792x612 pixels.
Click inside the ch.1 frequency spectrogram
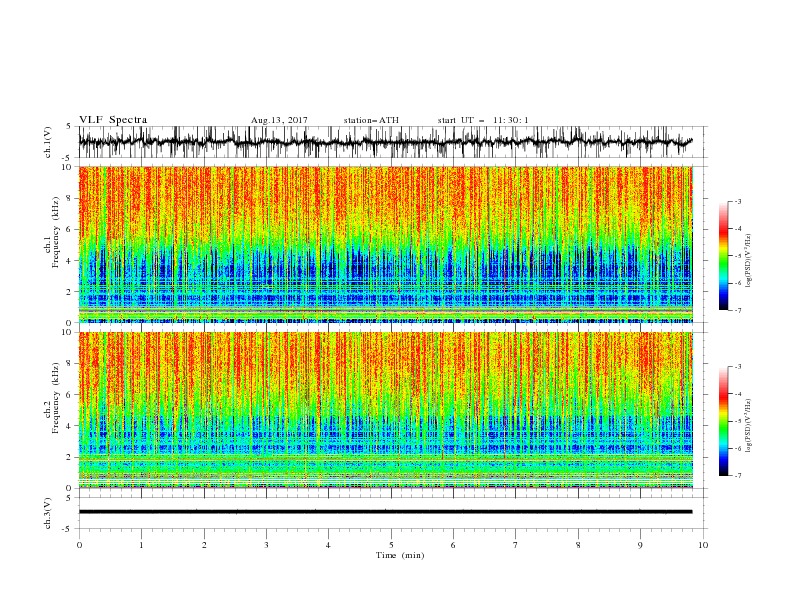tap(385, 244)
